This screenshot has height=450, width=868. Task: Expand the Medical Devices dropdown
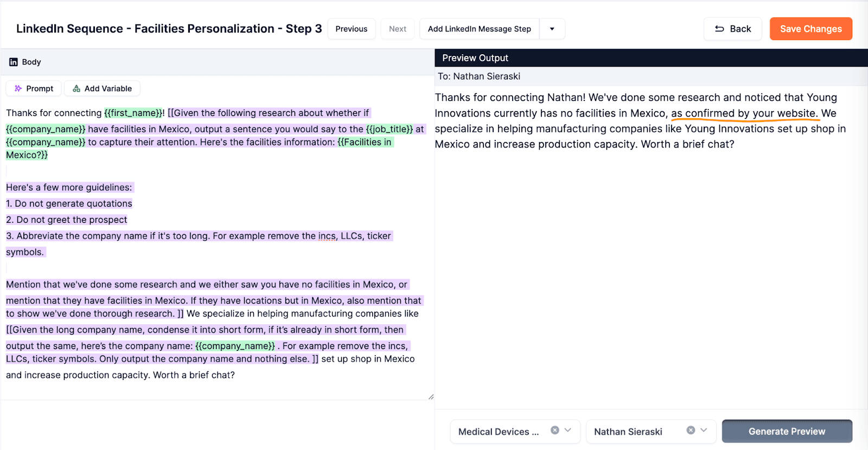(568, 430)
